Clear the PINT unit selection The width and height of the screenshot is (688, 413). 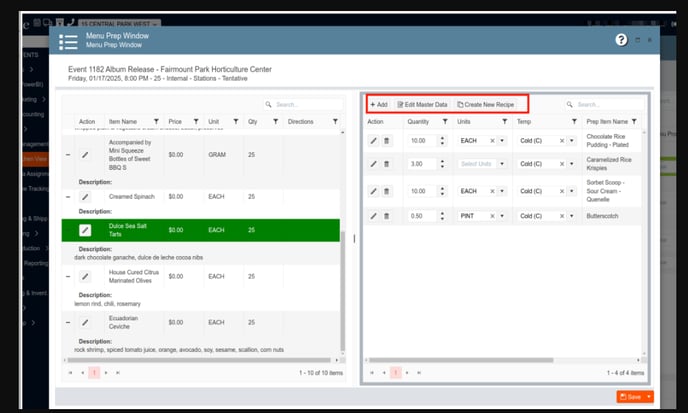pyautogui.click(x=492, y=216)
